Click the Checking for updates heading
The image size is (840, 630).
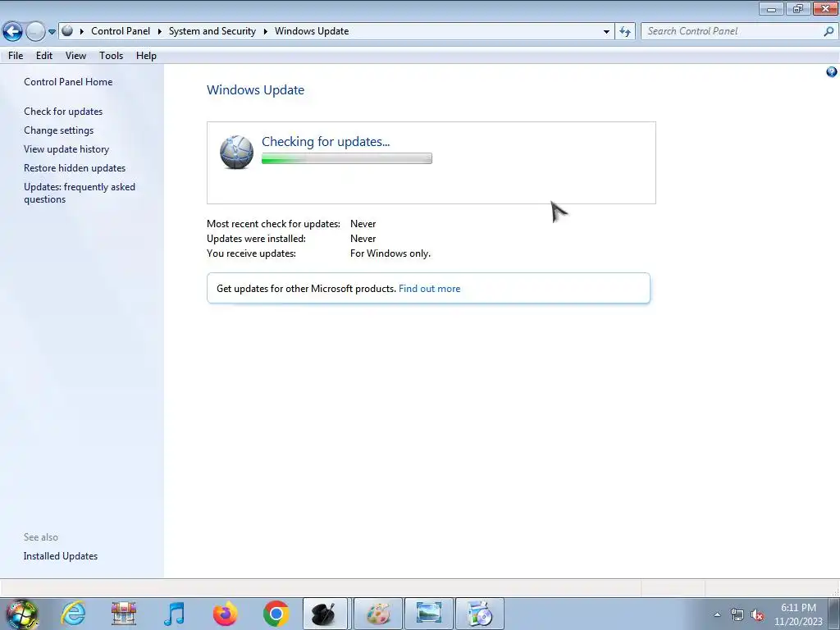click(x=326, y=141)
